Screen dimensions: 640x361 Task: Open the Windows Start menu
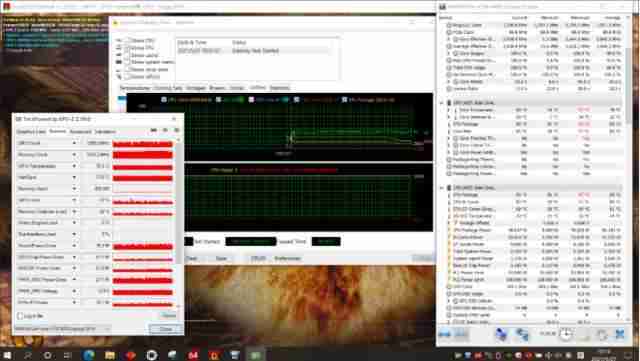[x=7, y=355]
